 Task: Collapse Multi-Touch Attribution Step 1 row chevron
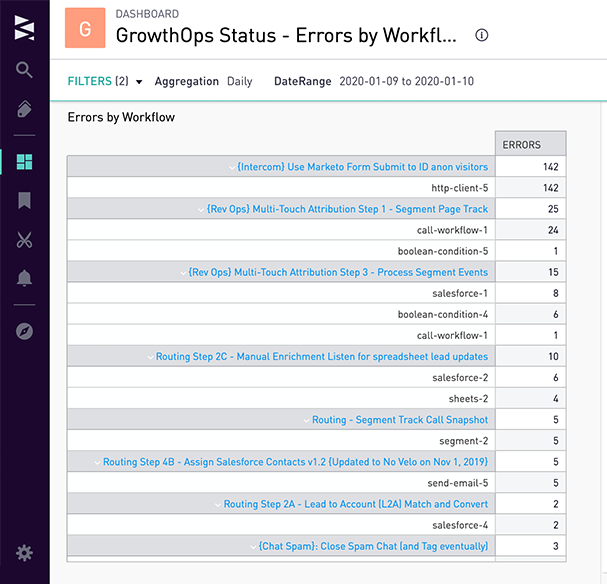point(201,210)
